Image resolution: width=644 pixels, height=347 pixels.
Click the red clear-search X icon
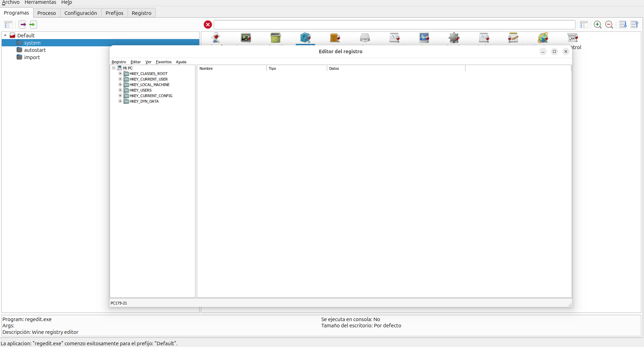[x=208, y=25]
